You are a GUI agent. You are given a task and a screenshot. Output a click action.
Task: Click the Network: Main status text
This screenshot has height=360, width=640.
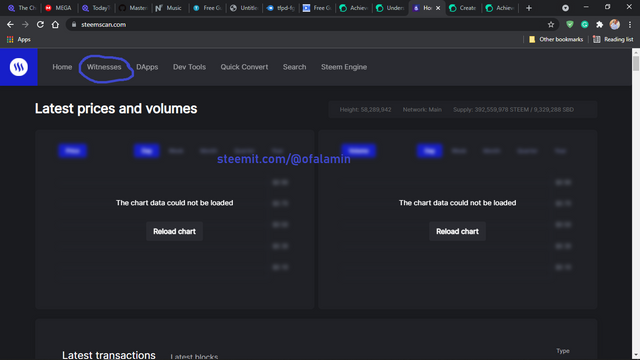[x=422, y=109]
